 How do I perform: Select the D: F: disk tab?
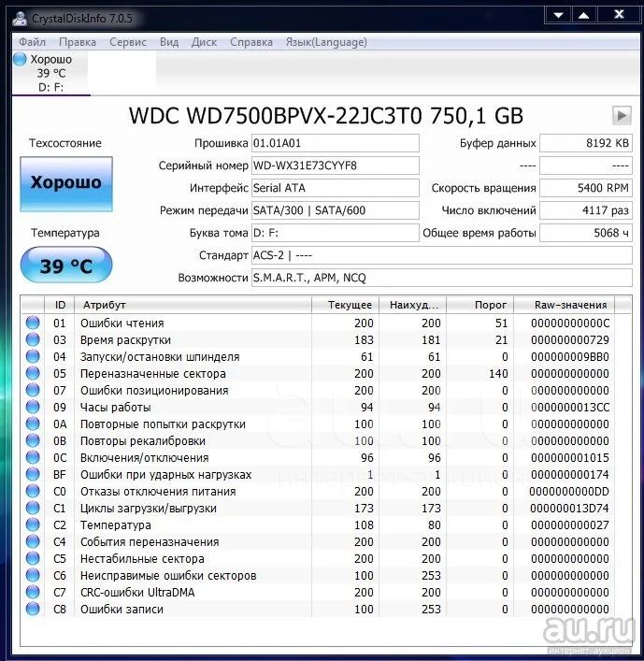[50, 73]
